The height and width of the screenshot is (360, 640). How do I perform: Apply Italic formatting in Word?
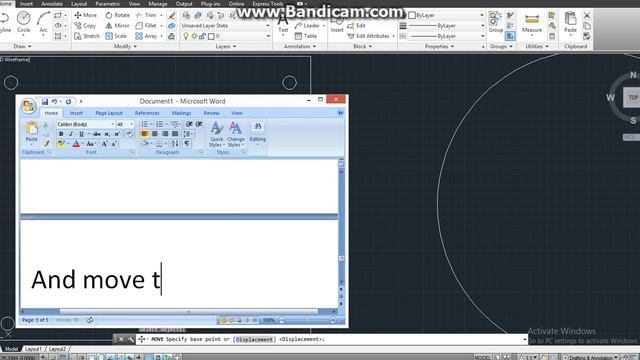coord(71,134)
